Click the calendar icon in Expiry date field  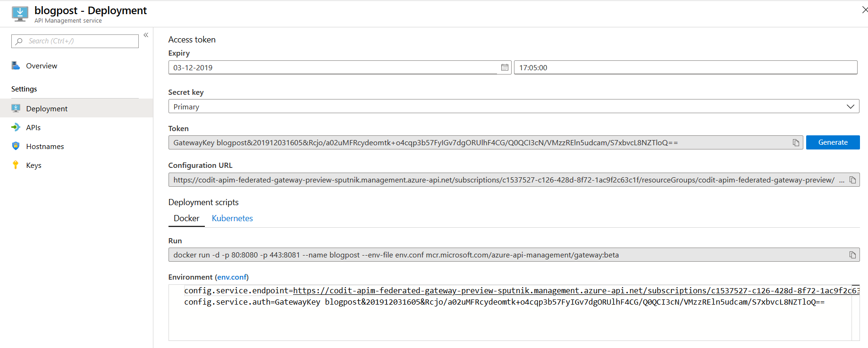click(505, 67)
